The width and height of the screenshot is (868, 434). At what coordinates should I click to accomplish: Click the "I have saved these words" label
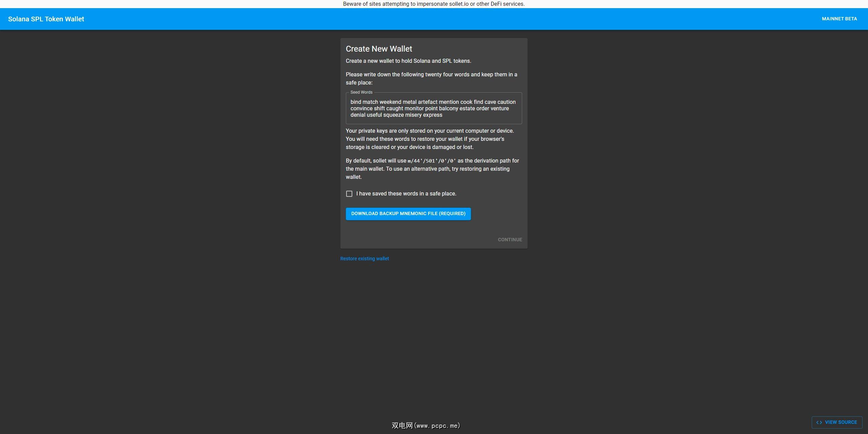(x=406, y=194)
